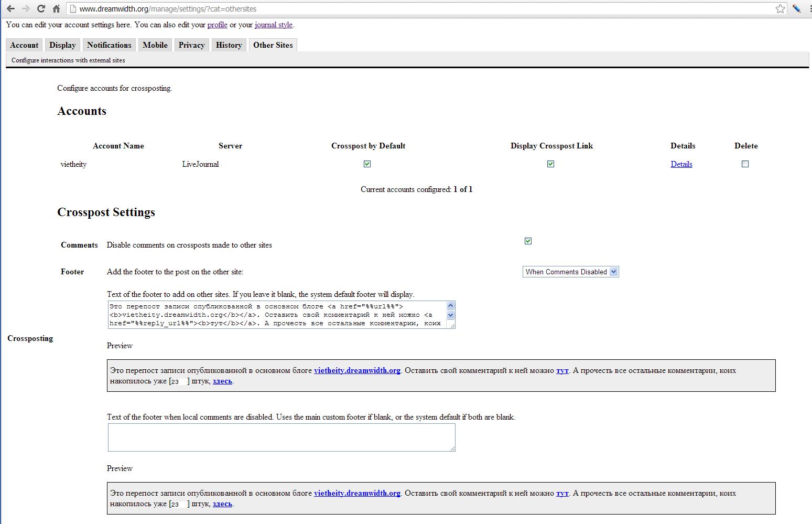The height and width of the screenshot is (524, 812).
Task: Click vietheity.dreamwidth.org link in first preview
Action: pos(357,370)
